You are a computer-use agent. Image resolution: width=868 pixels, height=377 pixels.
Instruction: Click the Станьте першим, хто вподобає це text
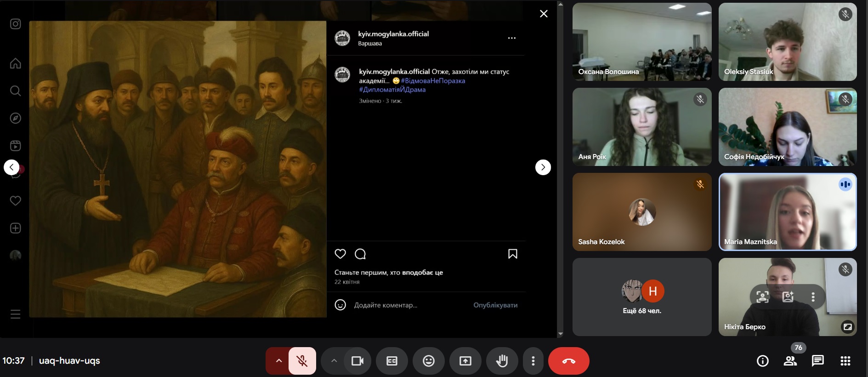point(388,272)
